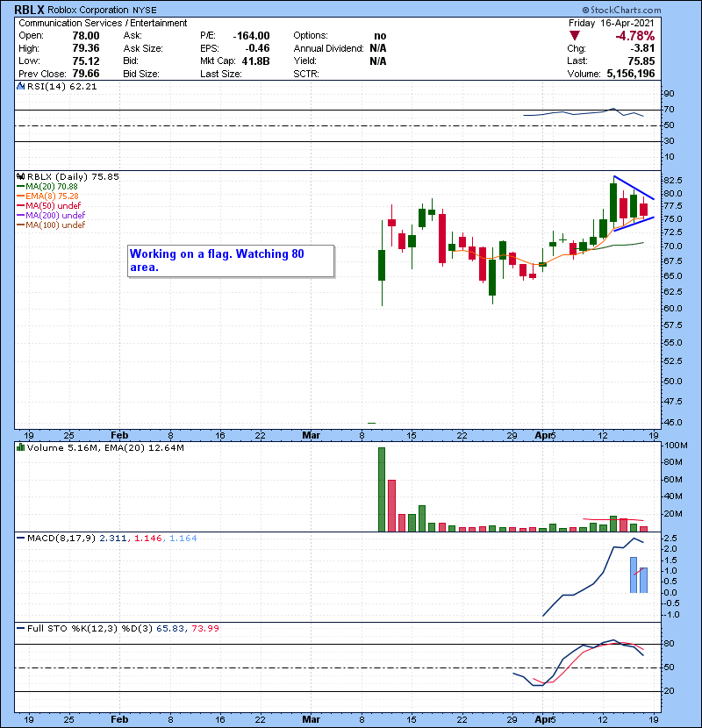Click the Last price value 75.85

coord(641,61)
